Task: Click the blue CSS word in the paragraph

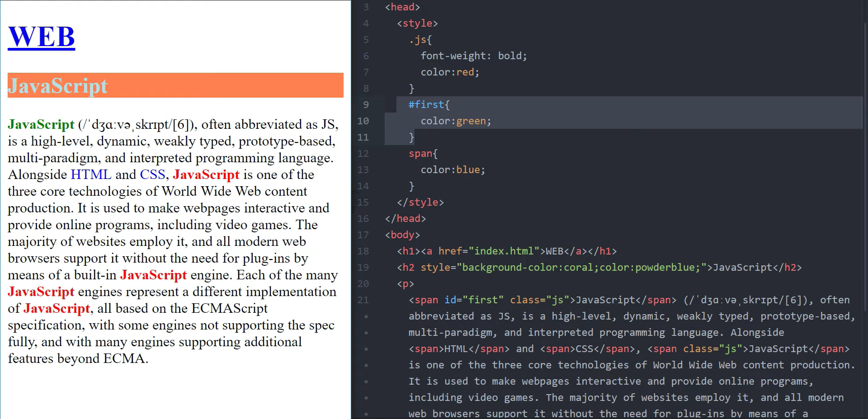Action: (x=152, y=174)
